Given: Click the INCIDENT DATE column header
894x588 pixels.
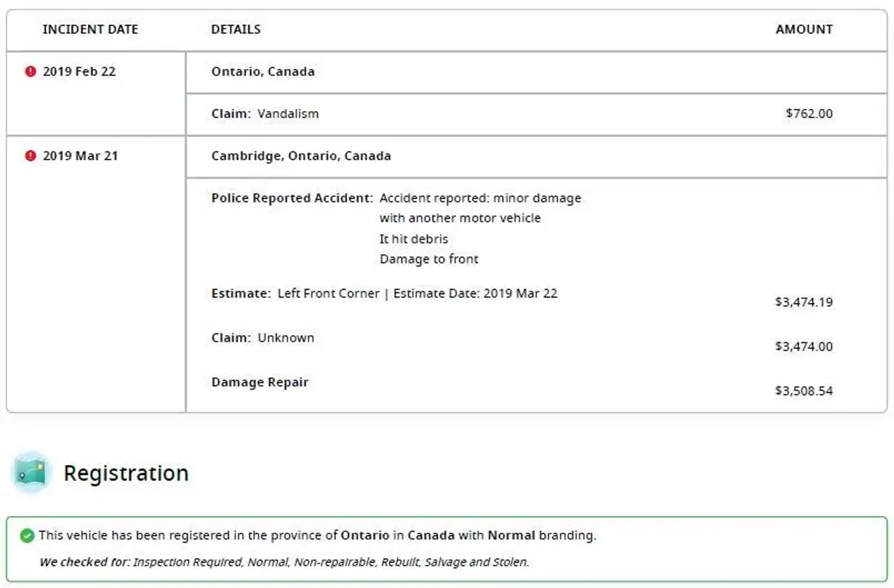Looking at the screenshot, I should (90, 29).
